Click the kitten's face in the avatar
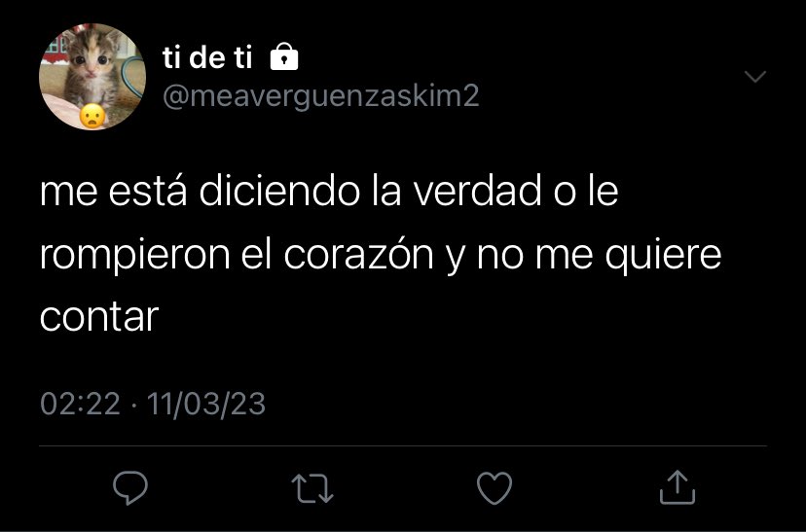The width and height of the screenshot is (806, 532). (x=91, y=59)
